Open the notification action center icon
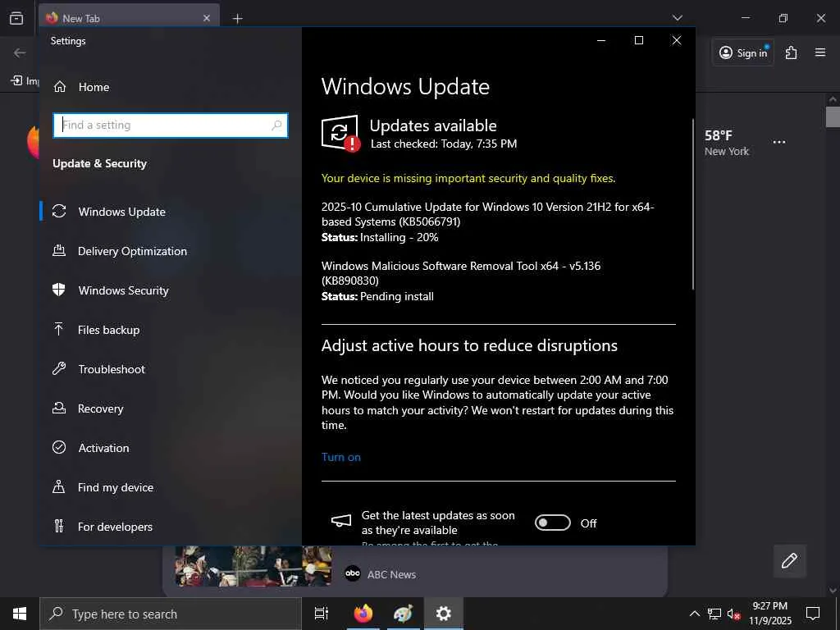This screenshot has height=630, width=840. [813, 614]
